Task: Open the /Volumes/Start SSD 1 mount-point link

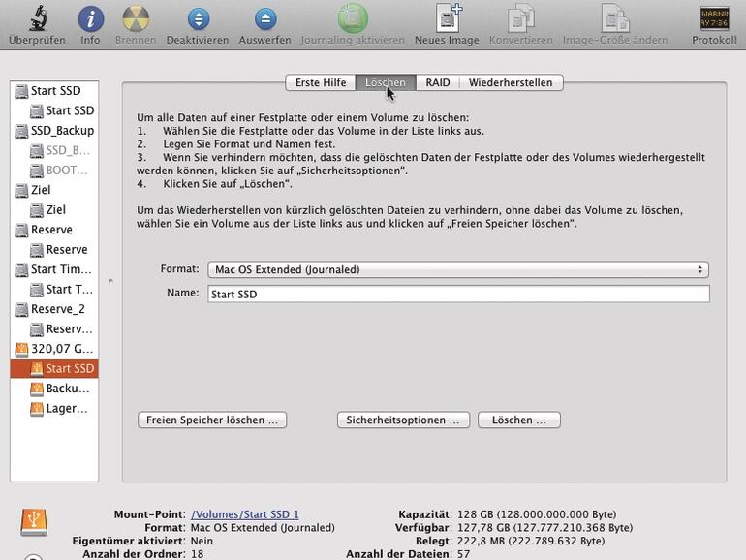Action: click(x=244, y=514)
